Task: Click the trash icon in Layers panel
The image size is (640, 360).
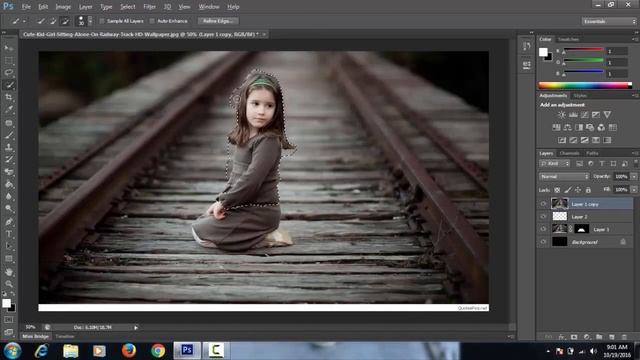Action: click(624, 337)
